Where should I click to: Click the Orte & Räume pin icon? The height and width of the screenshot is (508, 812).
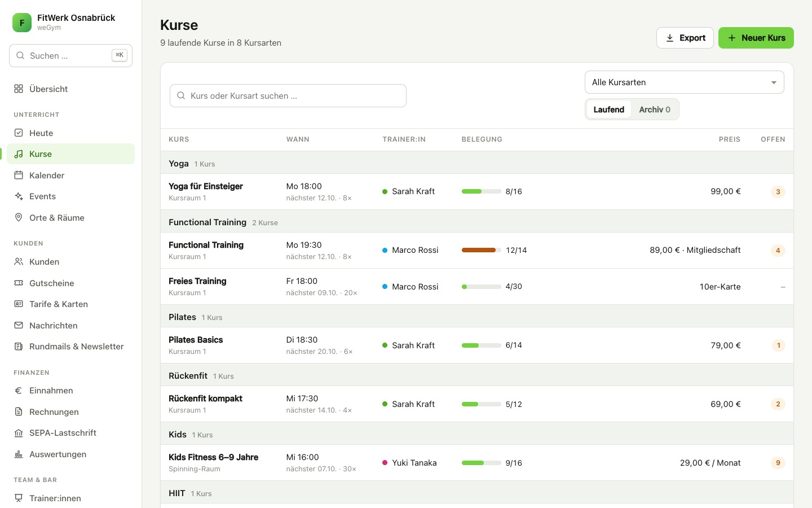point(19,217)
